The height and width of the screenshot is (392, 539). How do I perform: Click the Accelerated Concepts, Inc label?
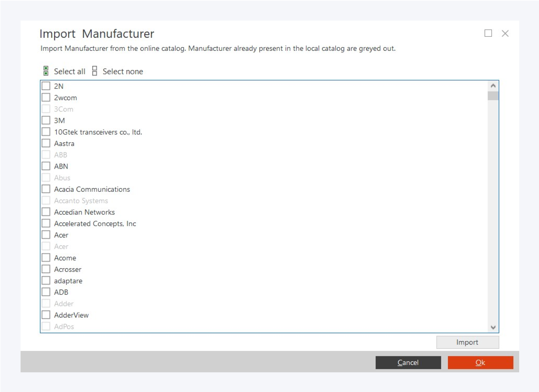(95, 224)
